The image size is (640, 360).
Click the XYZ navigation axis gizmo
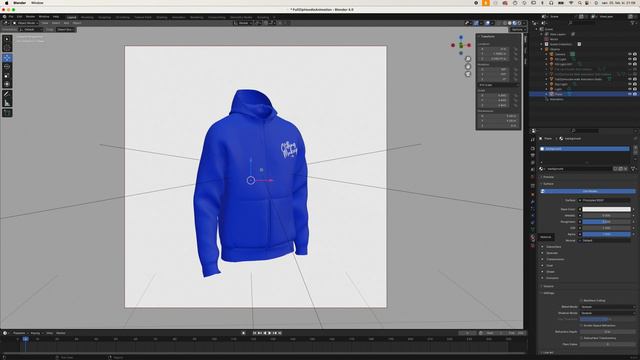click(x=461, y=45)
